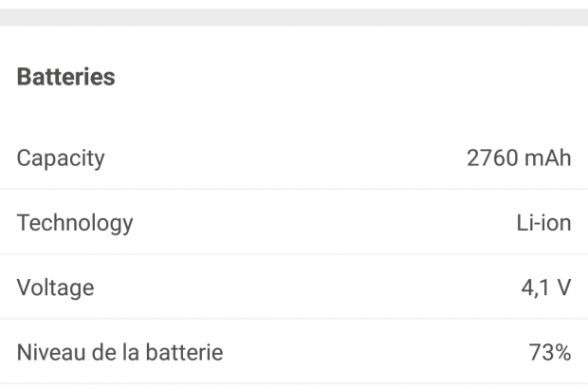Click the V unit after 4,1
The image size is (588, 389).
coord(563,288)
